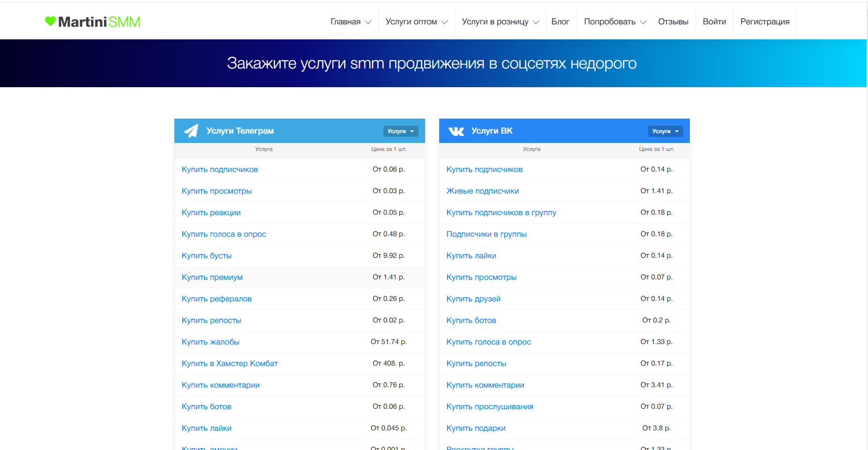This screenshot has height=450, width=868.
Task: Expand the Услуги оптом menu
Action: pyautogui.click(x=416, y=22)
